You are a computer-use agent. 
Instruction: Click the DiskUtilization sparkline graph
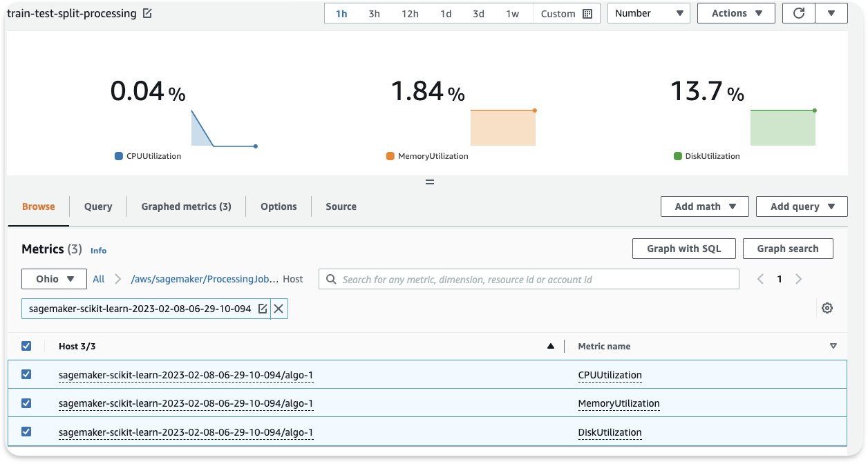(x=783, y=128)
